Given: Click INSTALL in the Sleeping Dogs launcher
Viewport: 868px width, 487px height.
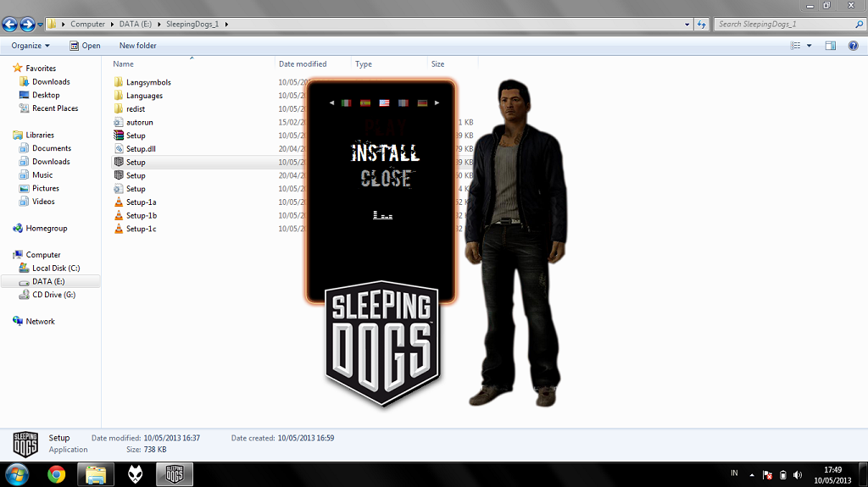Looking at the screenshot, I should 386,153.
